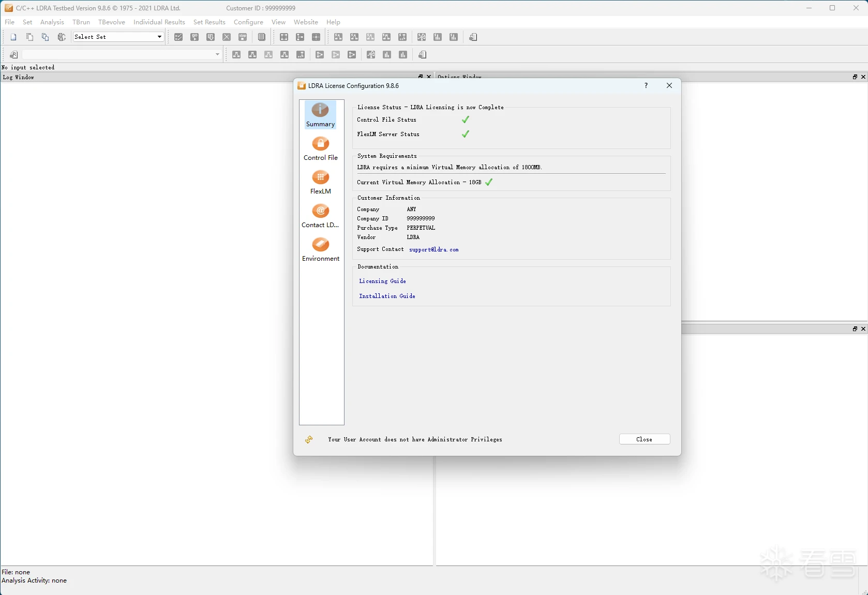Click the new blank document toolbar icon
This screenshot has height=595, width=868.
(x=13, y=37)
